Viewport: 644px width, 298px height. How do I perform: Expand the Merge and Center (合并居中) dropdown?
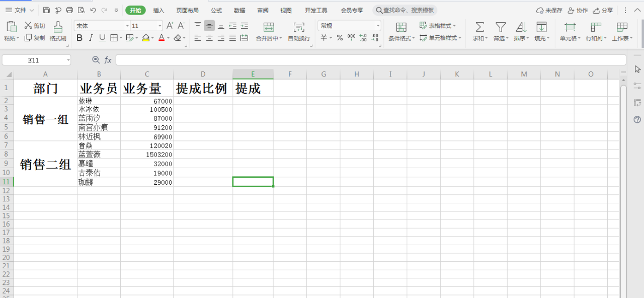[281, 38]
